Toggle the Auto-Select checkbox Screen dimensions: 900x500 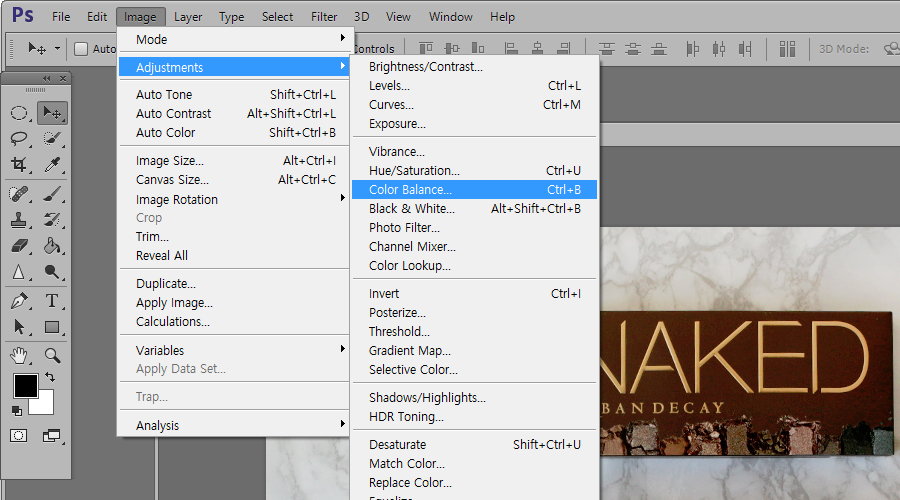click(x=81, y=49)
